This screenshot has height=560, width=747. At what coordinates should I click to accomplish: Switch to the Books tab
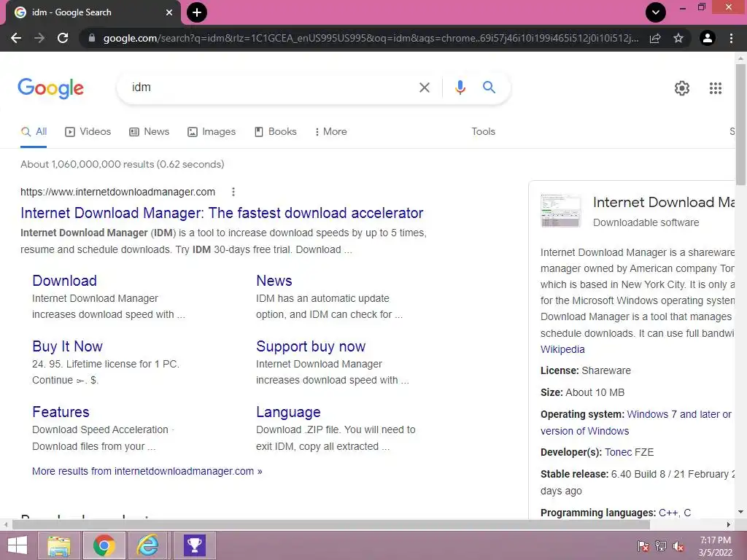tap(276, 132)
